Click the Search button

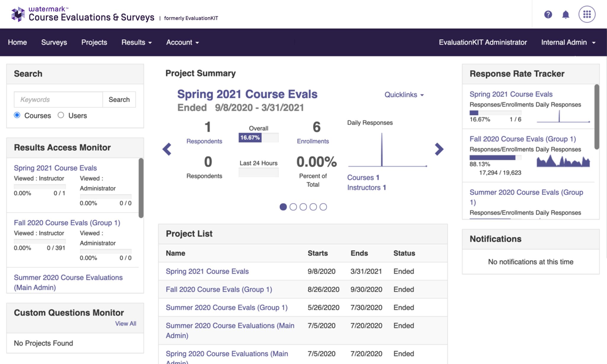(x=119, y=100)
